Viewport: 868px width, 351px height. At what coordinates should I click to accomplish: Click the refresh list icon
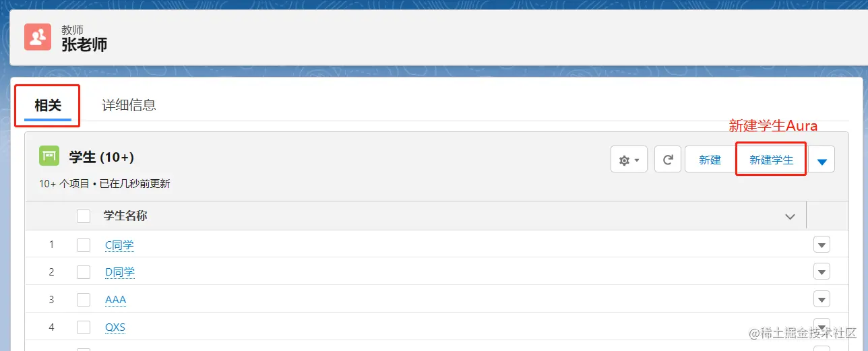coord(668,160)
